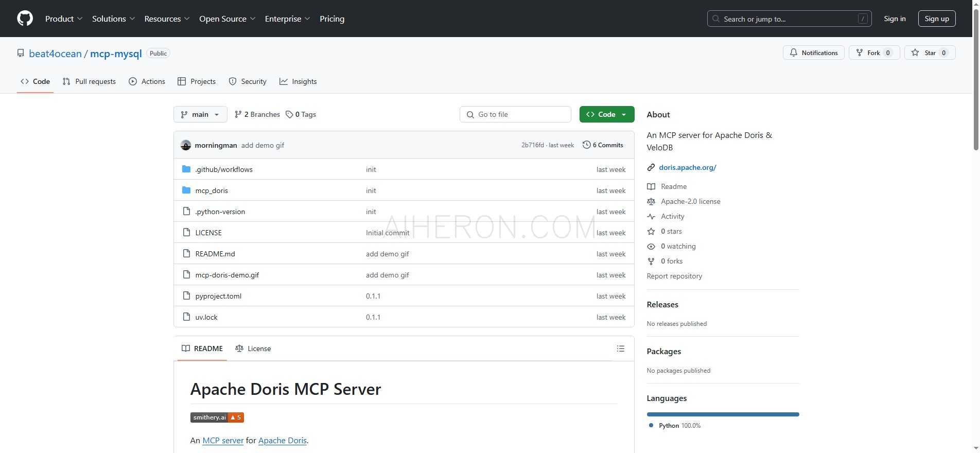Click the Sign in link

(895, 19)
